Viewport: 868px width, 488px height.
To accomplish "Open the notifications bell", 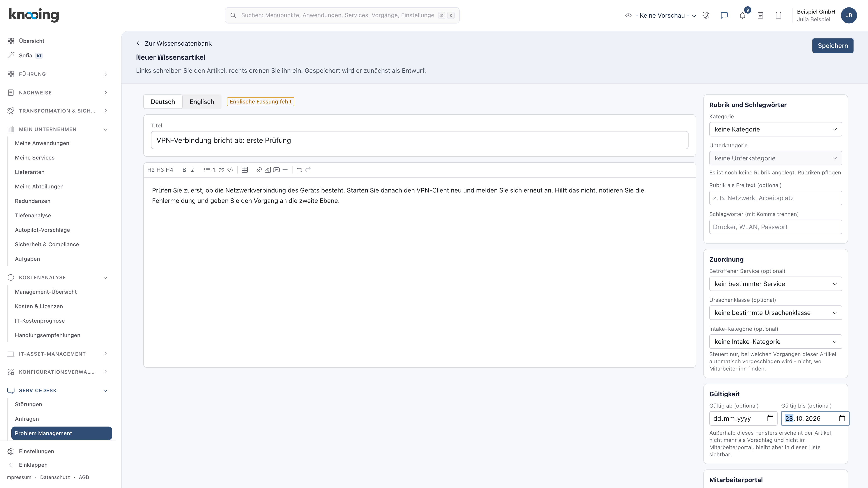I will (x=742, y=16).
